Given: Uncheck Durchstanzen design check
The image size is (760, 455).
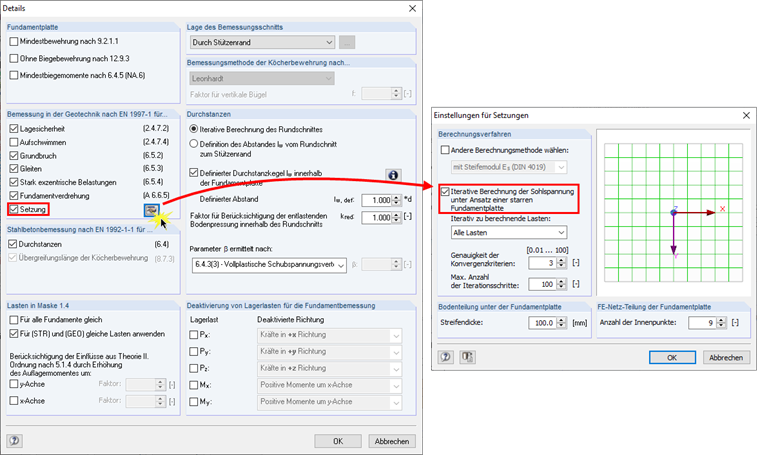Looking at the screenshot, I should coord(13,244).
